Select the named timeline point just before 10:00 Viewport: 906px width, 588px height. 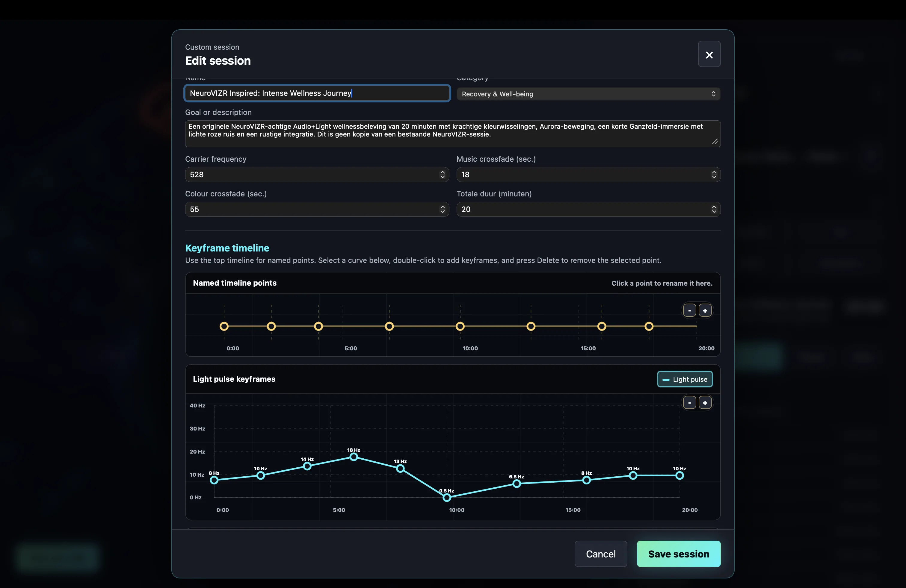point(460,326)
